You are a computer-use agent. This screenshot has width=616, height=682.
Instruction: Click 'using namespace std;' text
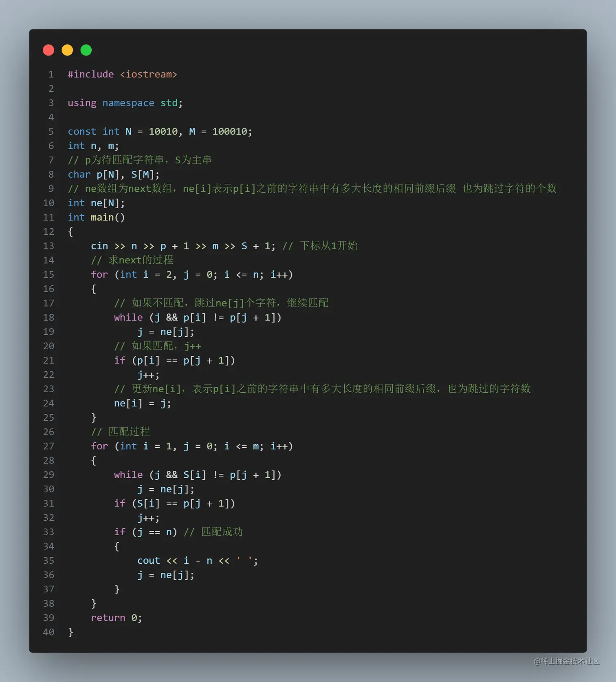tap(125, 103)
